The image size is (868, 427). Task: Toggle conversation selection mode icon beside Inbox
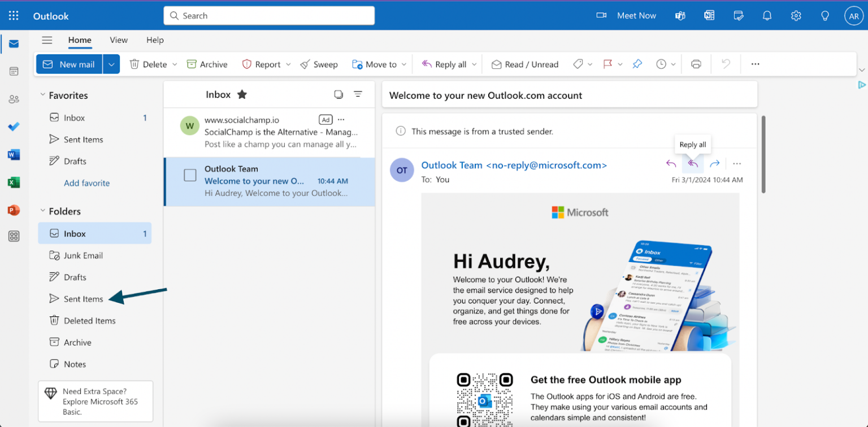(338, 94)
